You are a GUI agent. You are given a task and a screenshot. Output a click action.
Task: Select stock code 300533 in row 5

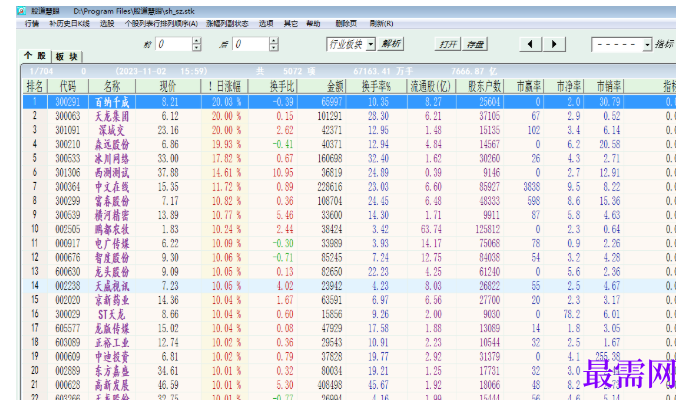68,159
